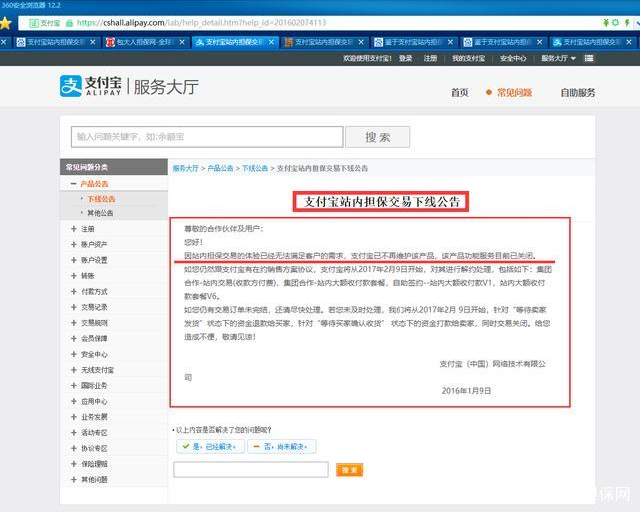Expand the 交易记录 sidebar category
This screenshot has height=512, width=640.
click(94, 307)
